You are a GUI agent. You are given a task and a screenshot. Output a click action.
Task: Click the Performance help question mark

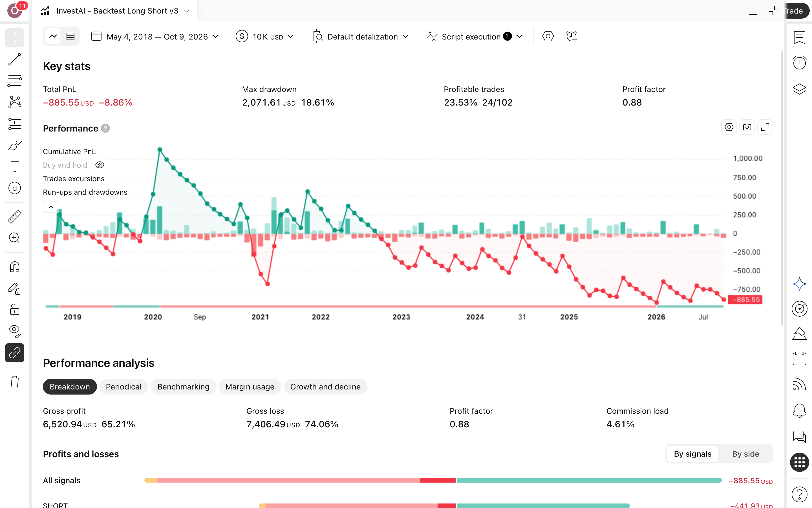105,128
